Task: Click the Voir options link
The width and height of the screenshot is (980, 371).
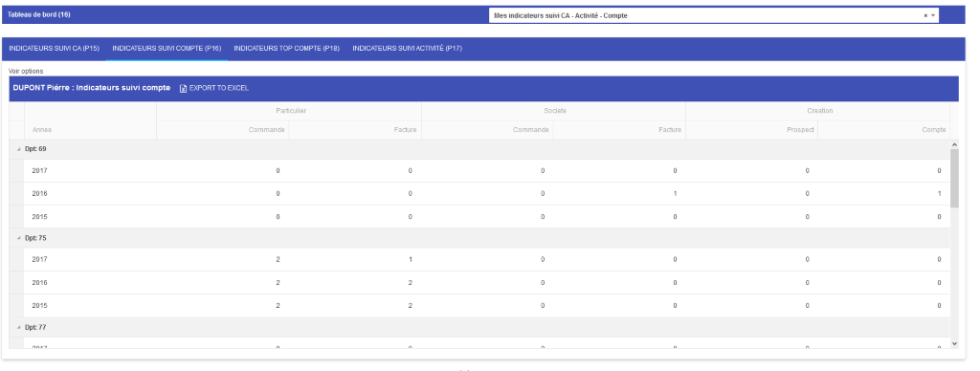Action: point(26,71)
